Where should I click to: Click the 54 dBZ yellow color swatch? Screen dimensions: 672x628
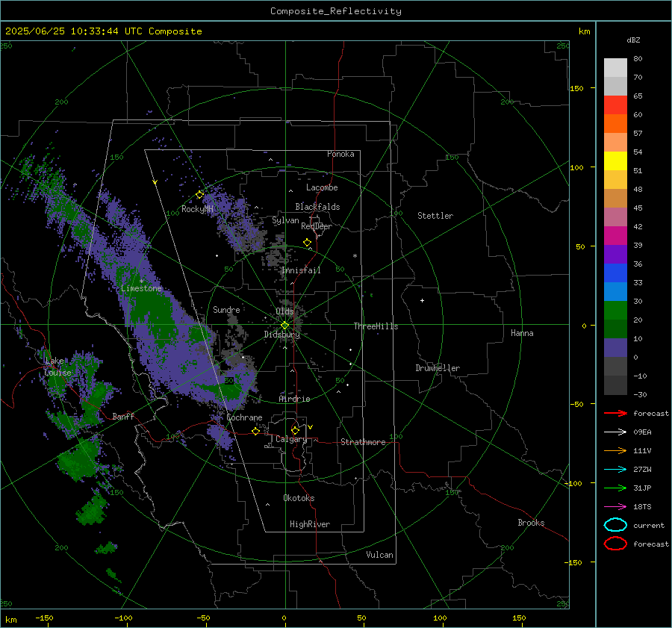coord(615,161)
